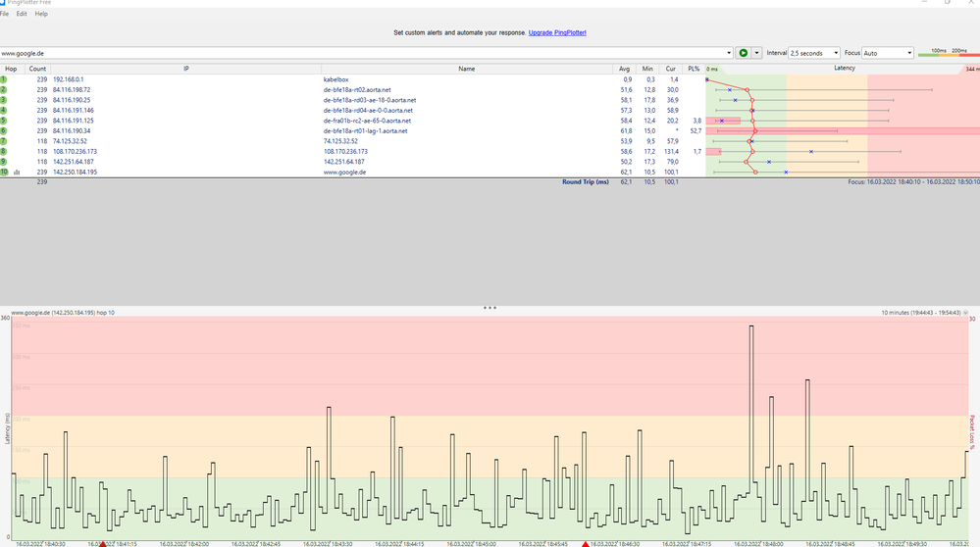Toggle the timeline graph icon on hop 10
The height and width of the screenshot is (547, 980).
coord(17,173)
